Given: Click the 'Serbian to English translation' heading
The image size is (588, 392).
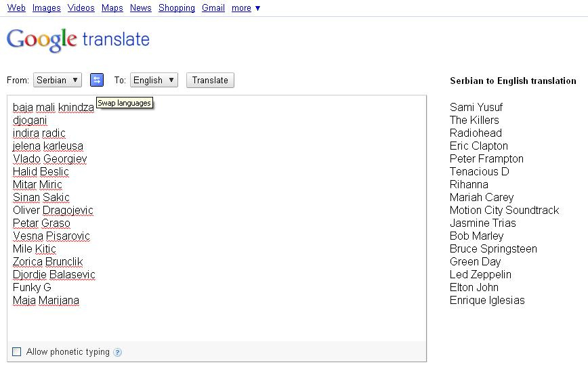Looking at the screenshot, I should [513, 81].
